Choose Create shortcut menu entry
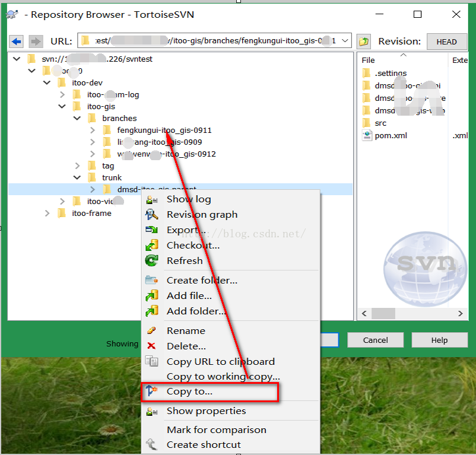The image size is (476, 455). pos(204,444)
